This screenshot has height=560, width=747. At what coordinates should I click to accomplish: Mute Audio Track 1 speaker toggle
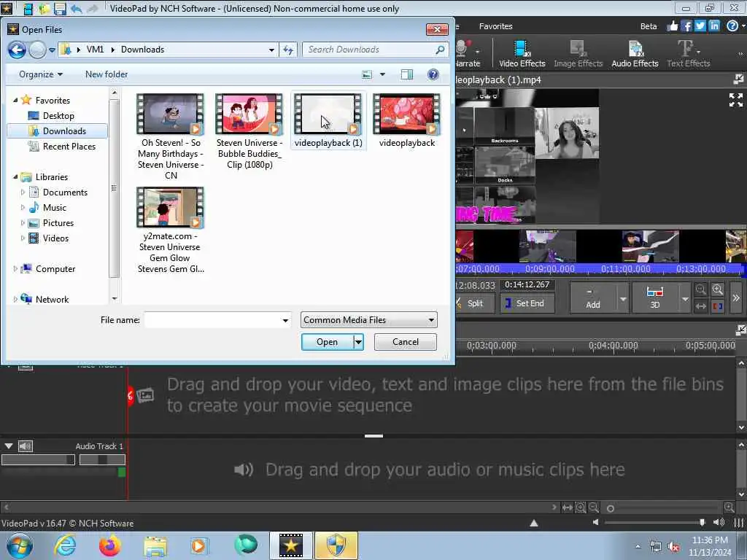tap(25, 446)
